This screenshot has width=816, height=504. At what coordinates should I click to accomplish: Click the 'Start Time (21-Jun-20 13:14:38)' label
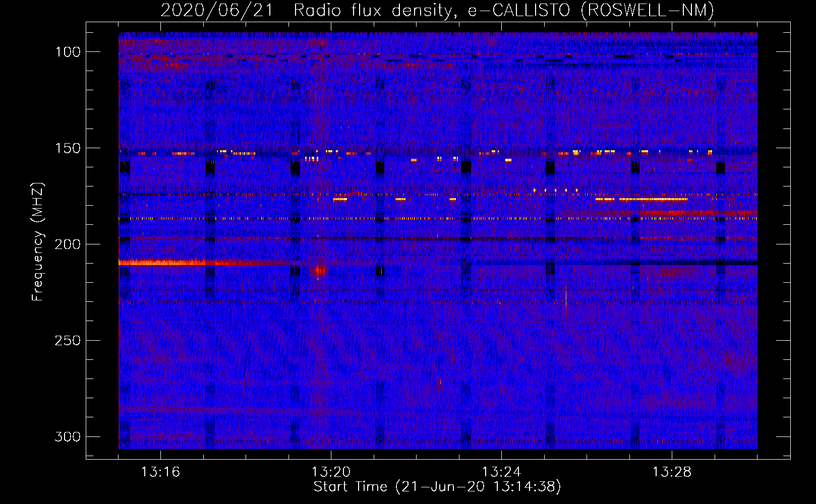click(x=437, y=487)
